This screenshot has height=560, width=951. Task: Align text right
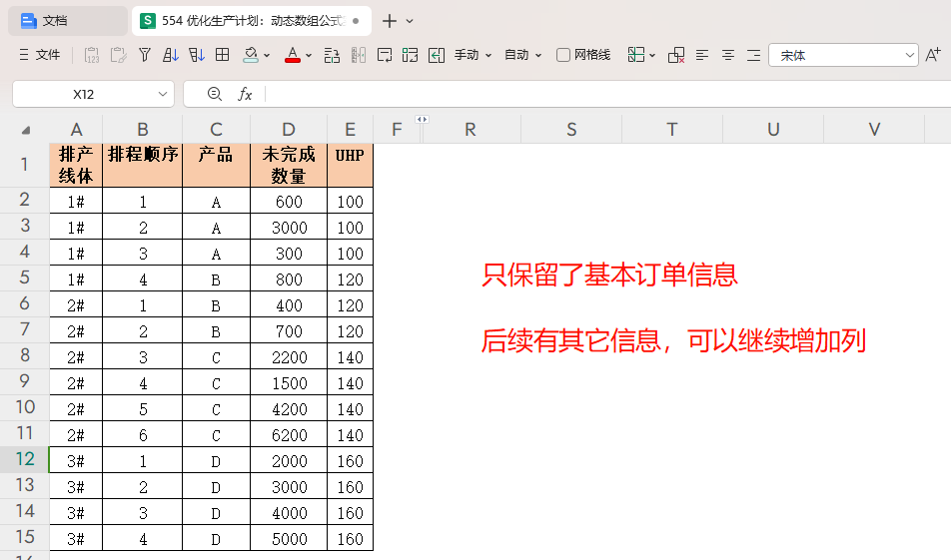753,55
